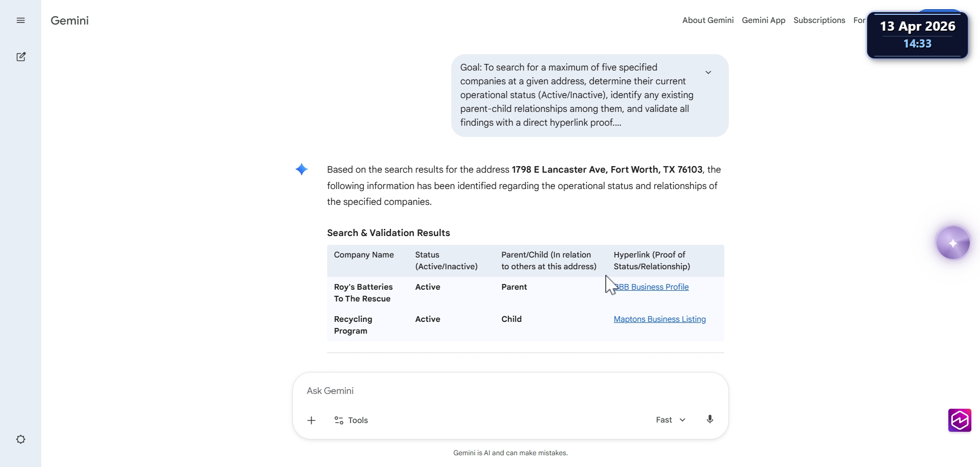Open the Maptons Business Listing link
980x467 pixels.
[659, 319]
